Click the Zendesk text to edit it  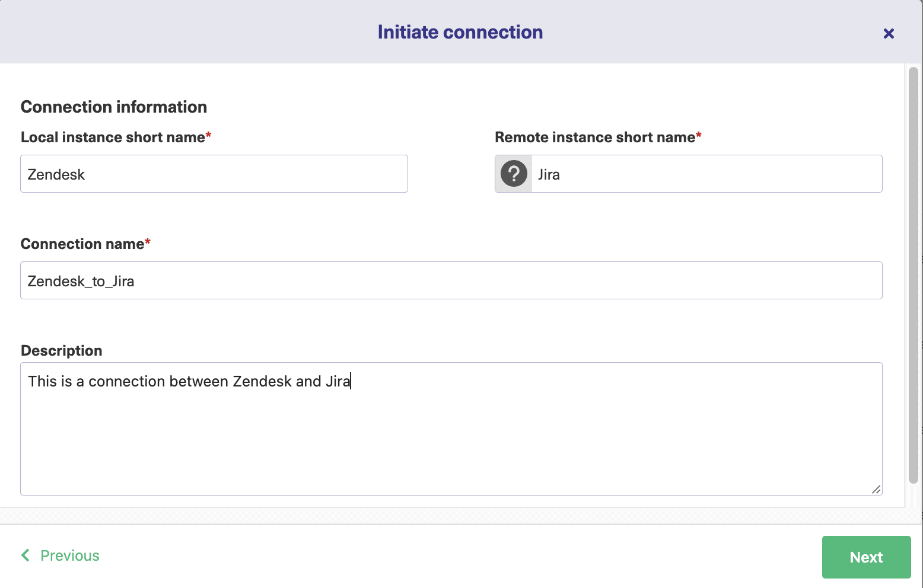[56, 174]
